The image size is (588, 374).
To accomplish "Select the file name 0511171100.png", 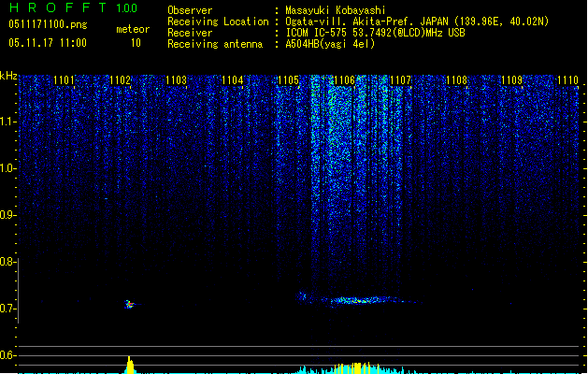I will click(48, 24).
